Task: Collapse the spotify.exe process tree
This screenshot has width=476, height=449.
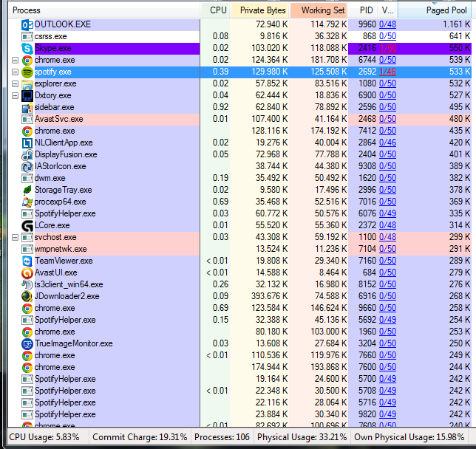Action: coord(15,72)
